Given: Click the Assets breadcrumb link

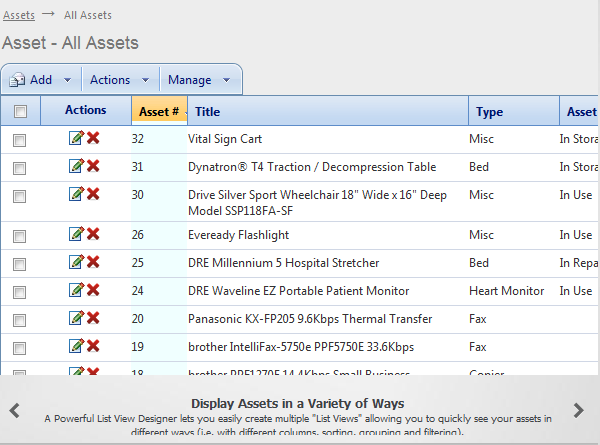Looking at the screenshot, I should pos(18,15).
